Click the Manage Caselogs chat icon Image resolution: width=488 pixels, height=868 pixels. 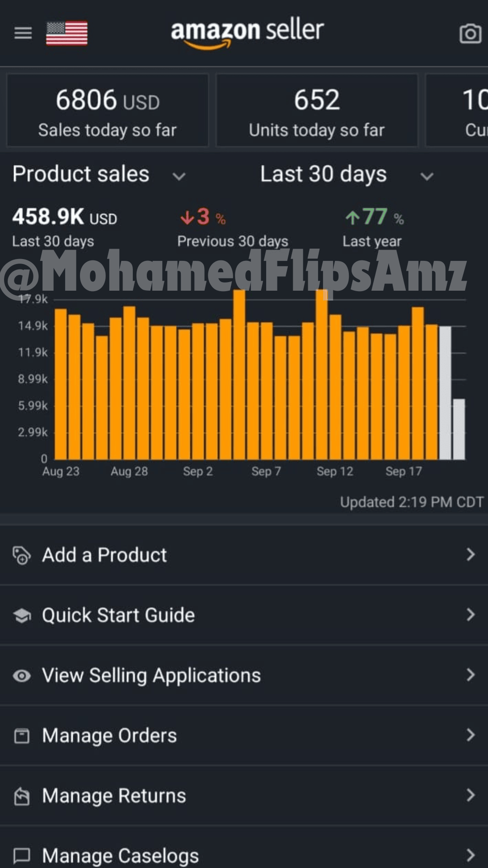tap(22, 856)
